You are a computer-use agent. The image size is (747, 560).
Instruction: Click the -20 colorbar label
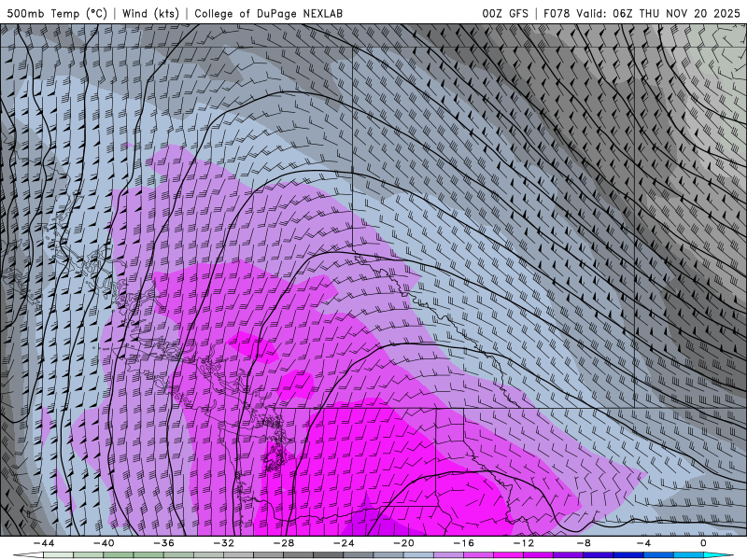pyautogui.click(x=403, y=543)
